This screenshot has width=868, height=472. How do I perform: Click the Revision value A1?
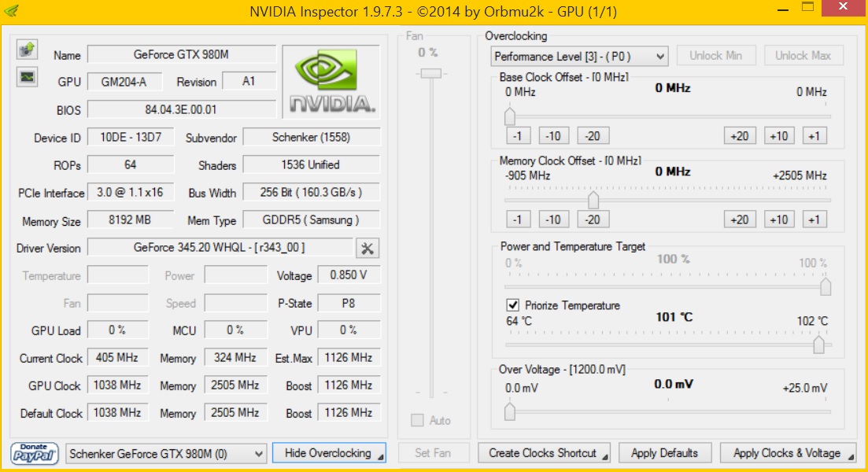point(249,81)
